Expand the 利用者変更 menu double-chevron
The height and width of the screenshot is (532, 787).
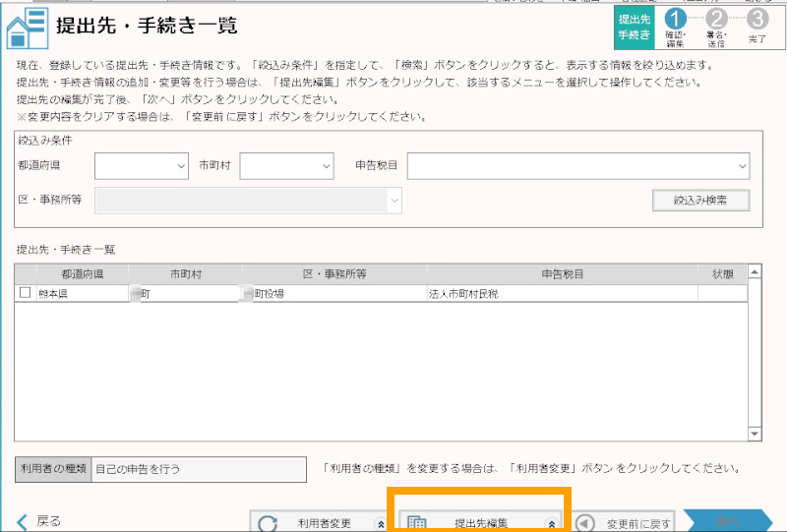(x=380, y=524)
